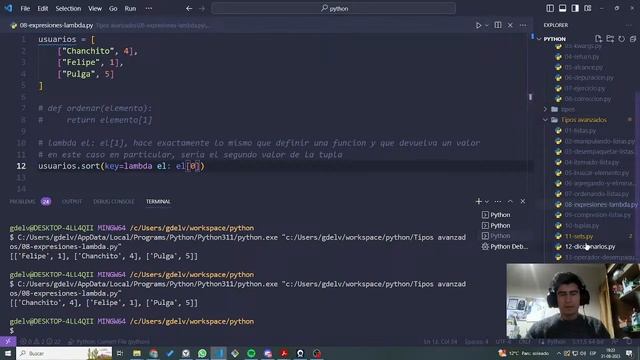Customize layout icon in title bar
Screen dimensions: 640x360
point(588,8)
